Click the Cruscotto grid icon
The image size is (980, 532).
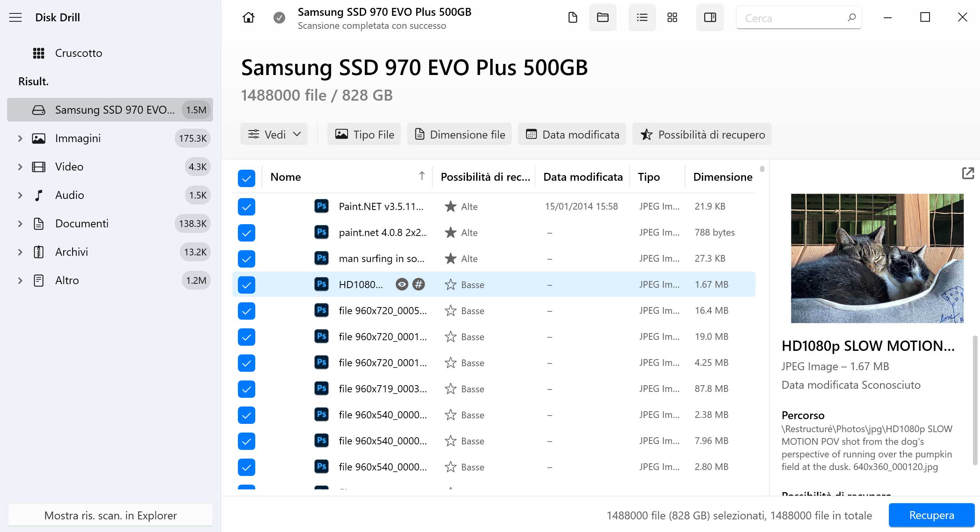[39, 53]
